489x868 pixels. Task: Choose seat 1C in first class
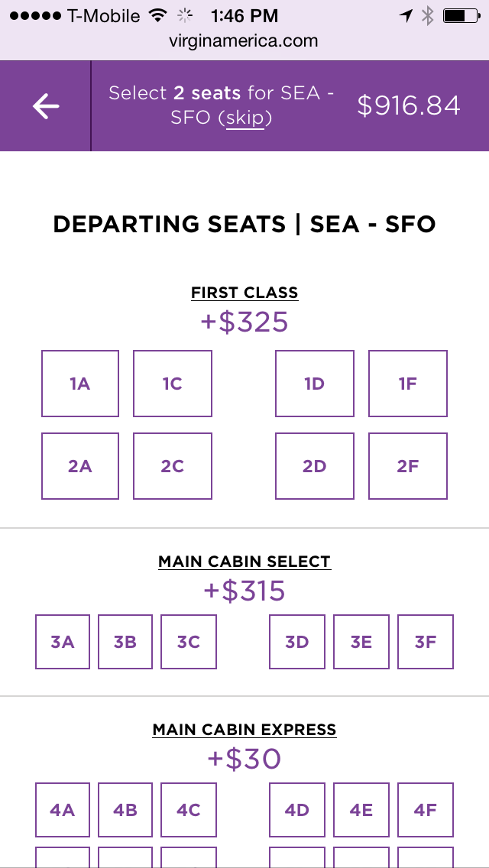pos(172,384)
